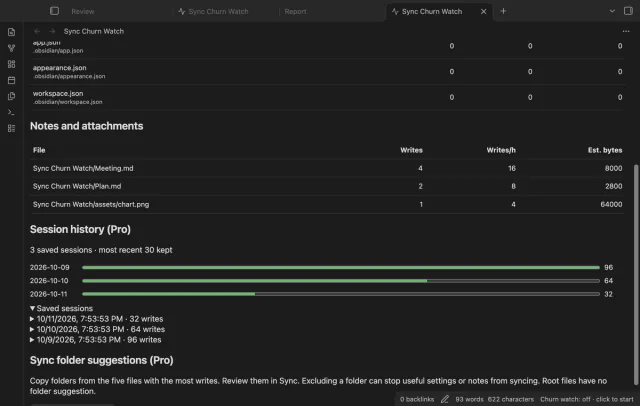The width and height of the screenshot is (640, 406).
Task: Click the 'Writes' column header
Action: click(411, 150)
